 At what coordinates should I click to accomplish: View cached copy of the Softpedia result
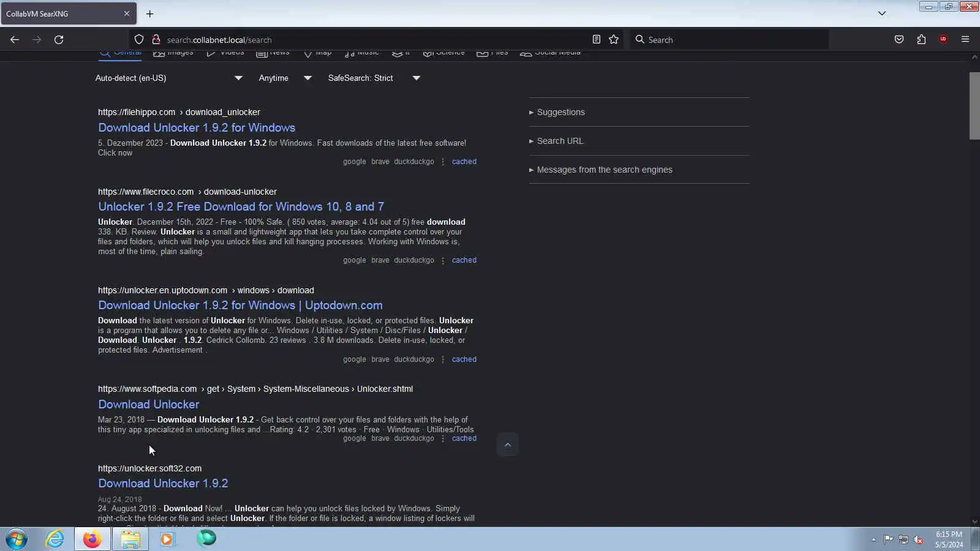pyautogui.click(x=464, y=438)
